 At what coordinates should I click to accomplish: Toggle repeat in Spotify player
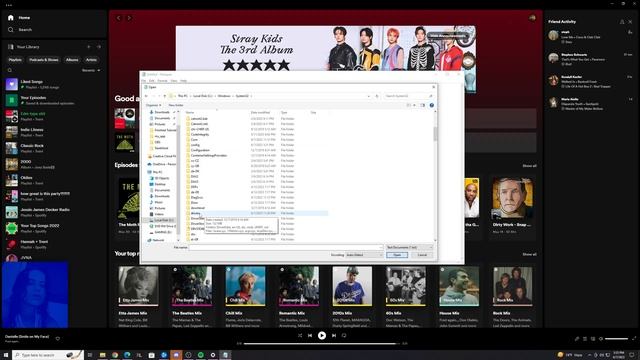pyautogui.click(x=344, y=336)
